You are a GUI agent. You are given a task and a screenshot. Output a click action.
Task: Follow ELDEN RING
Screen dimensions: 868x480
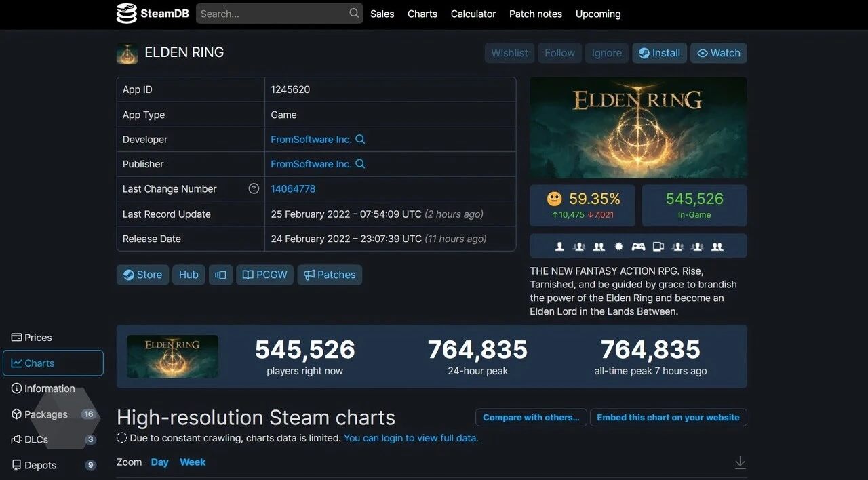click(x=559, y=53)
